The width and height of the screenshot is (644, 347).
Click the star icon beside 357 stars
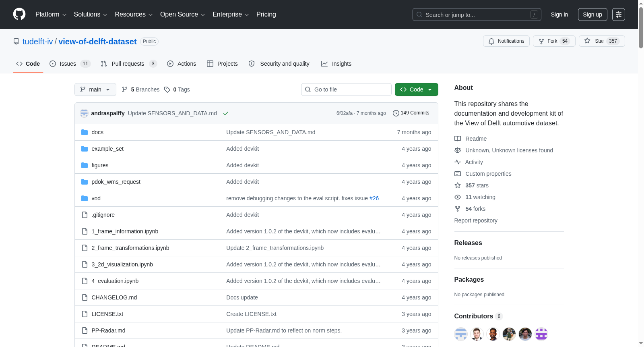(x=458, y=185)
